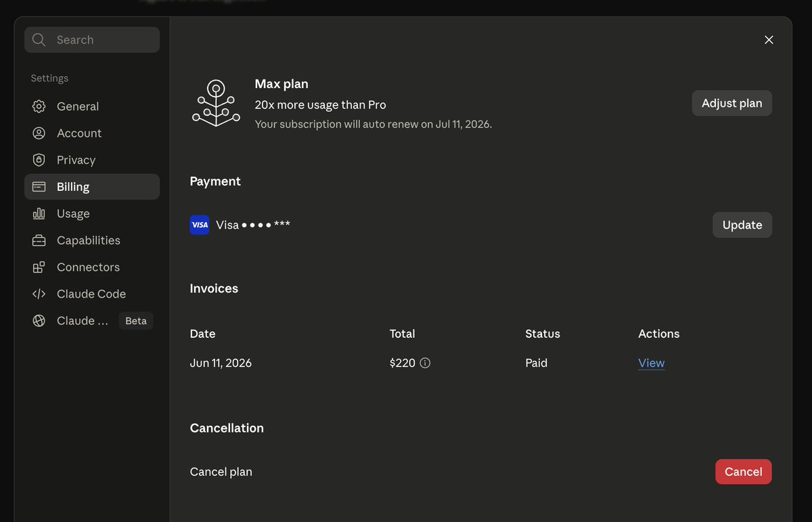Click the Paid status cell

tap(537, 363)
